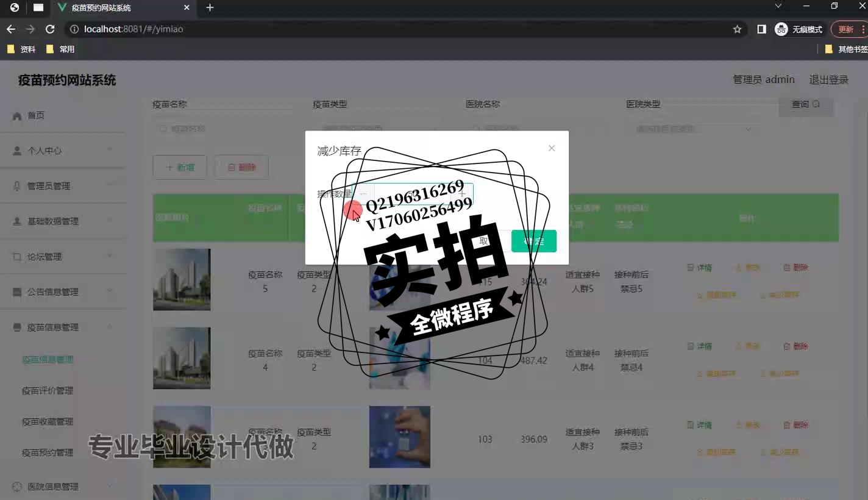The width and height of the screenshot is (868, 500).
Task: Click the person icon beside 个人中心
Action: pos(17,151)
